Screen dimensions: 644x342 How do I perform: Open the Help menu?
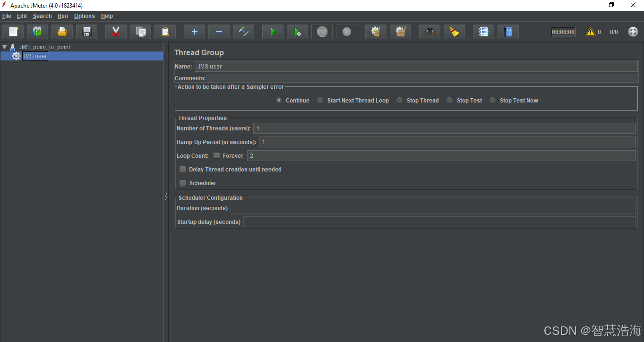pos(107,16)
